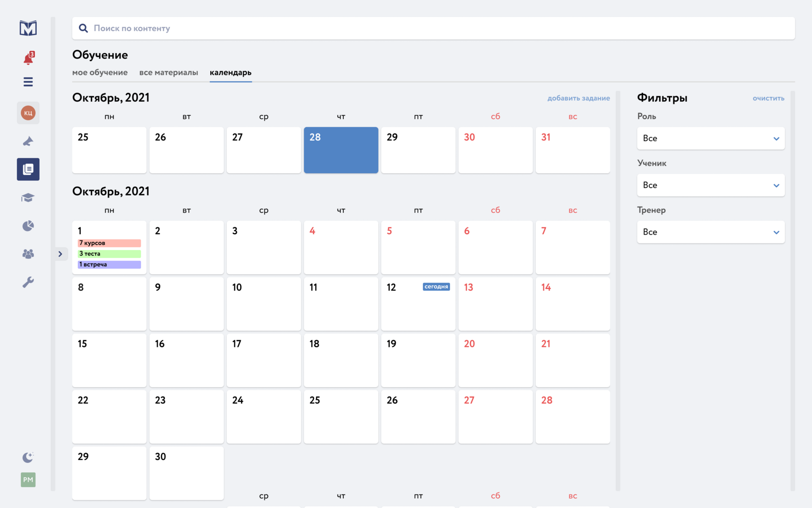Expand the sidebar with chevron arrow
This screenshot has height=508, width=812.
pyautogui.click(x=60, y=254)
